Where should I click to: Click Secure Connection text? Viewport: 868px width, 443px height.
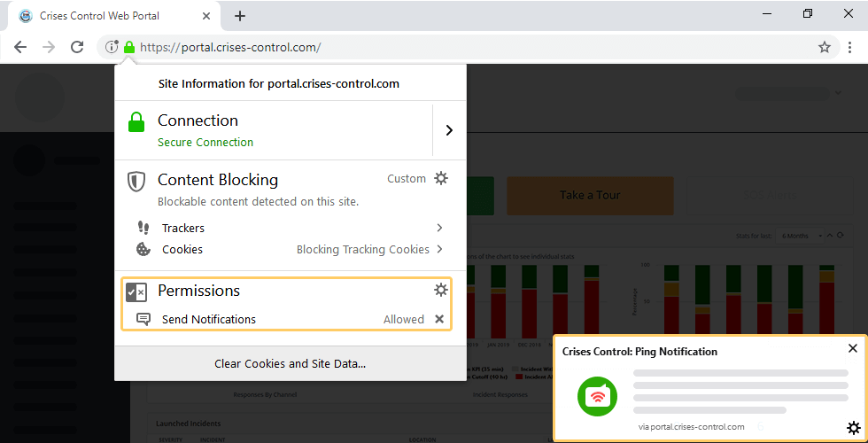(205, 143)
